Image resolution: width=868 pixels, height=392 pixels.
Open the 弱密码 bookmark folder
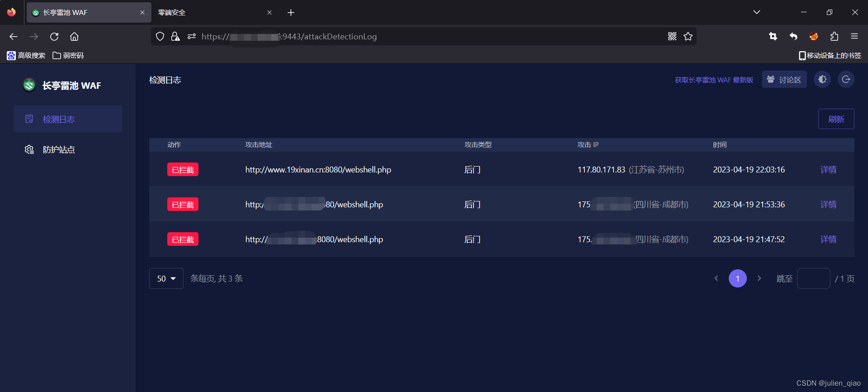coord(68,56)
